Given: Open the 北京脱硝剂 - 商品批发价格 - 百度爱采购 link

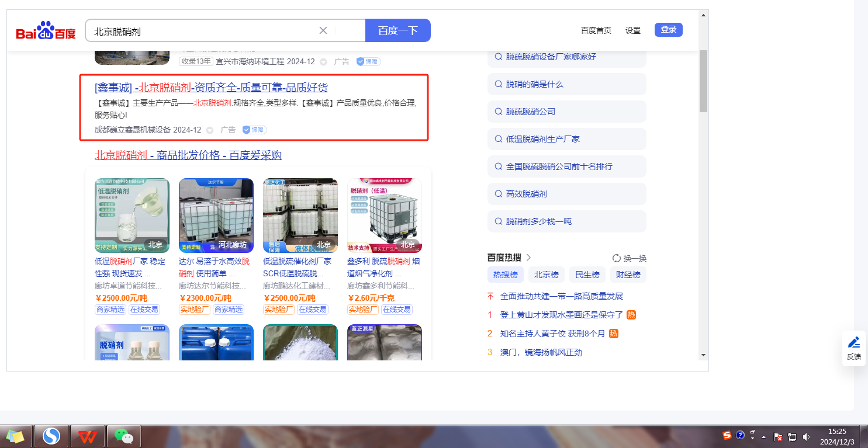Looking at the screenshot, I should click(x=188, y=155).
